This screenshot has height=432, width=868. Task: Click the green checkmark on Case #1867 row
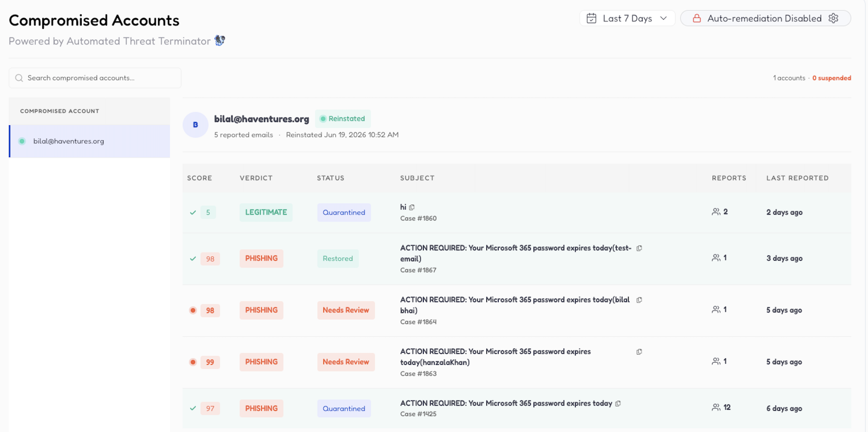click(x=193, y=259)
